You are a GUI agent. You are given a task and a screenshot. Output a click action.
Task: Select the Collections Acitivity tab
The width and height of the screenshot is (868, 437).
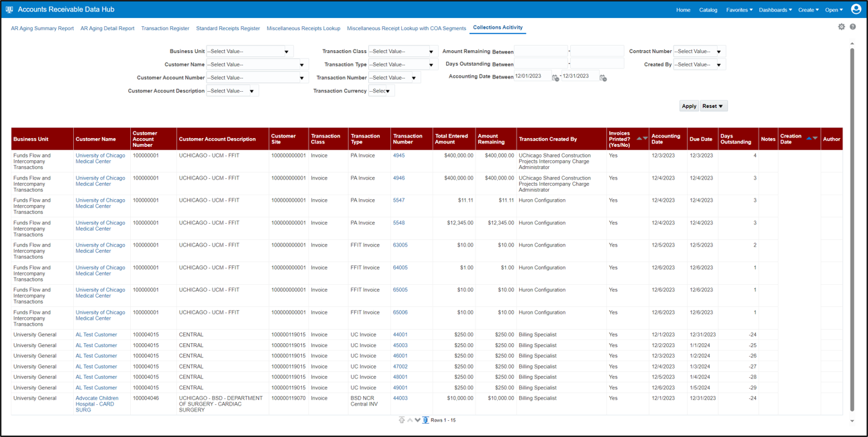498,28
